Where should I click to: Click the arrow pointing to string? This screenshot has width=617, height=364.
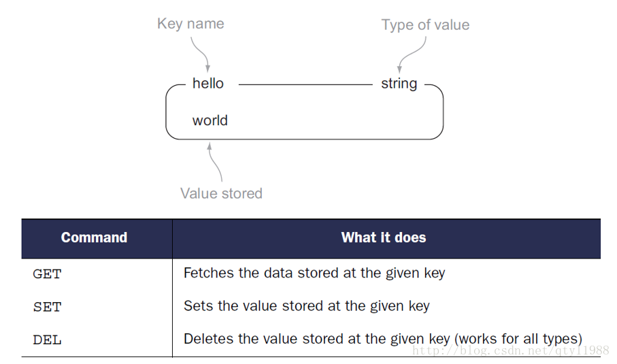pyautogui.click(x=412, y=54)
